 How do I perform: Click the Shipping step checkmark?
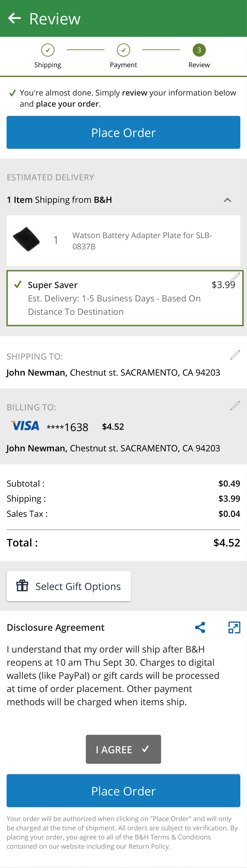pyautogui.click(x=47, y=50)
